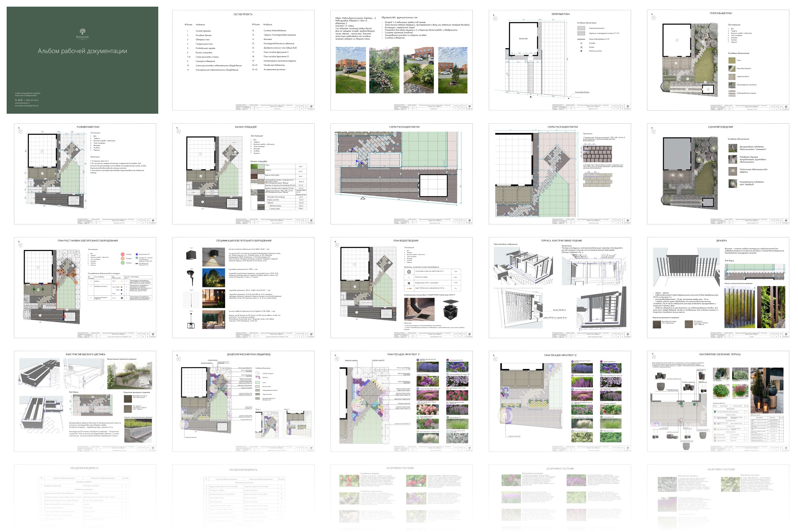798x532 pixels.
Task: Select the ШПАЛЕРА page thumbnail
Action: point(718,287)
